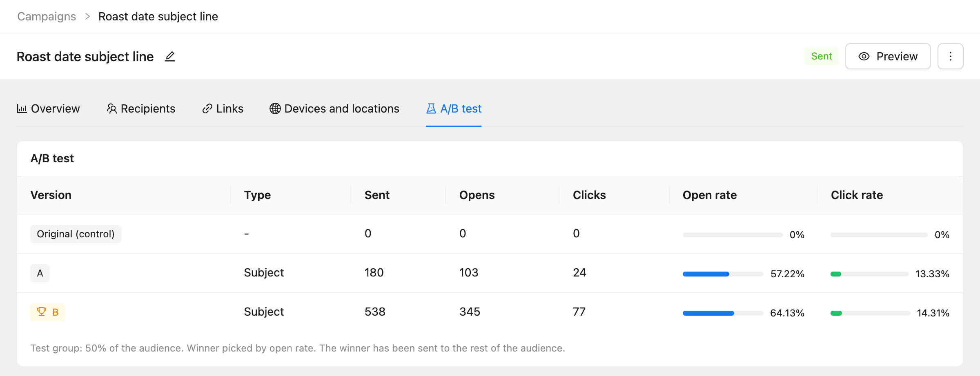Click version B click rate bar 14.31%

871,313
